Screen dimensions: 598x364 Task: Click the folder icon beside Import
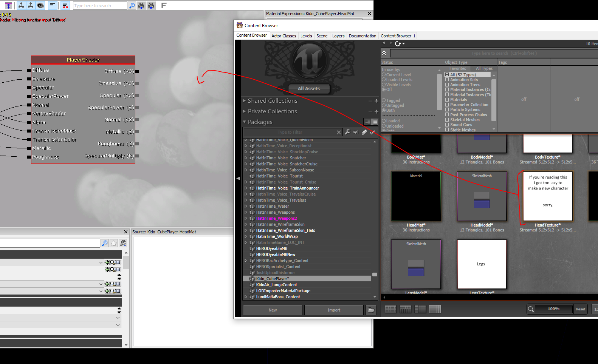coord(371,310)
